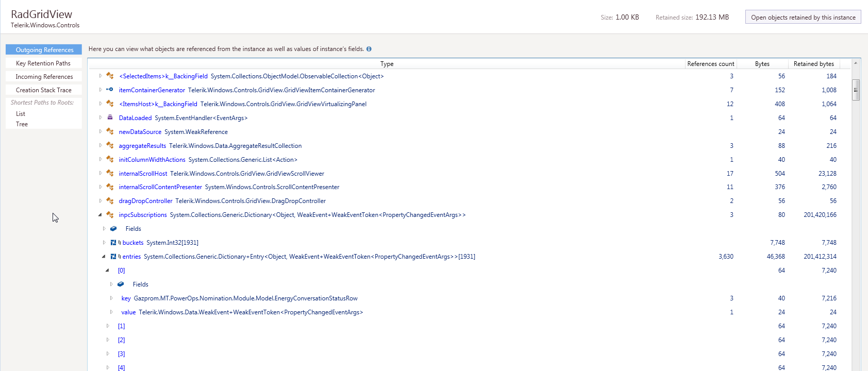
Task: Switch to Outgoing References tab
Action: pyautogui.click(x=44, y=49)
